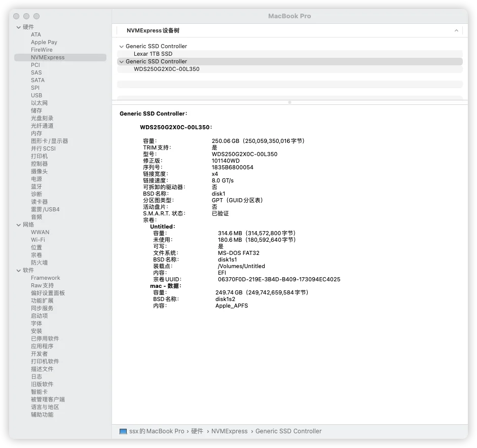Select SAS in the sidebar
Image resolution: width=477 pixels, height=448 pixels.
coord(36,72)
